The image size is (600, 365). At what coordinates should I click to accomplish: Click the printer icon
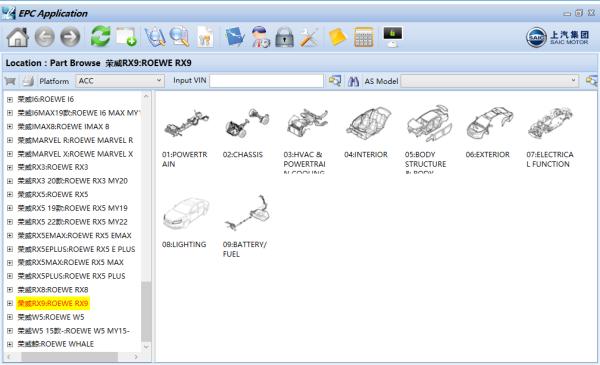pyautogui.click(x=28, y=81)
